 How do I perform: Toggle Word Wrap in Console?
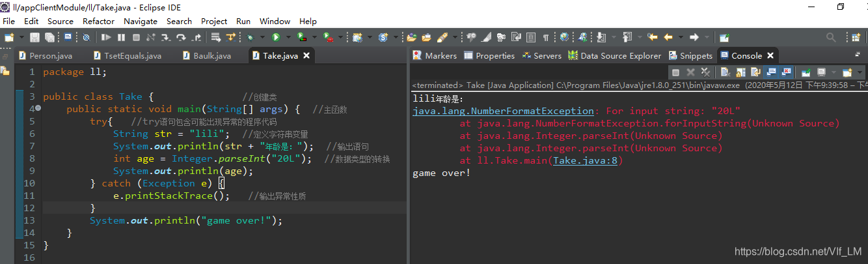755,72
